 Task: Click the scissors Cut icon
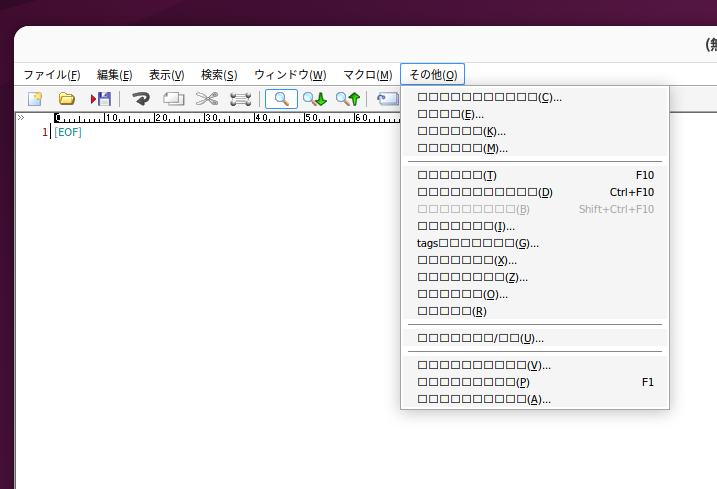click(207, 99)
